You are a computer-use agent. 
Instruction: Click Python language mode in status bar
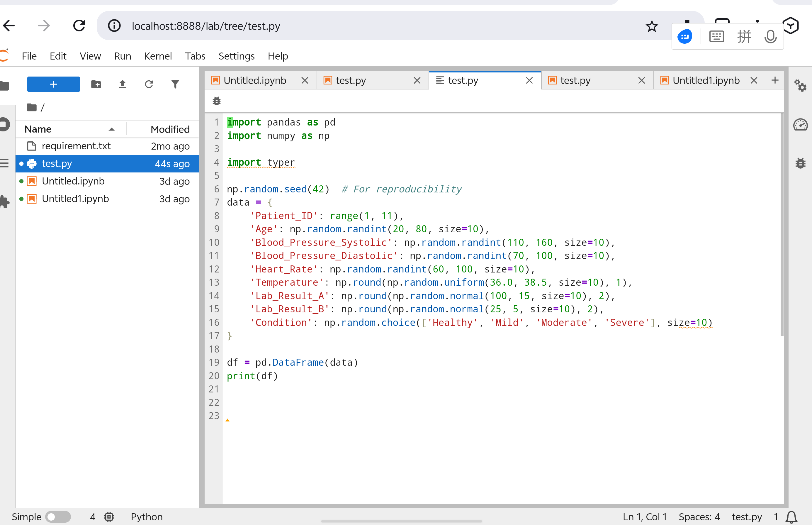click(147, 517)
